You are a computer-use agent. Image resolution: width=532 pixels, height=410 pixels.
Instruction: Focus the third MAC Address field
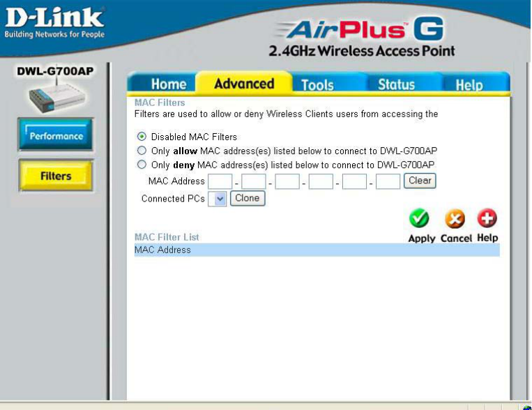point(287,181)
